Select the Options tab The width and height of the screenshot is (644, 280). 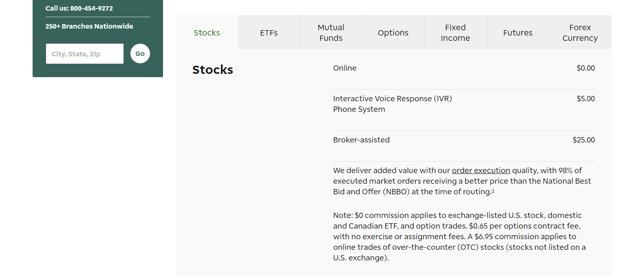pyautogui.click(x=393, y=32)
